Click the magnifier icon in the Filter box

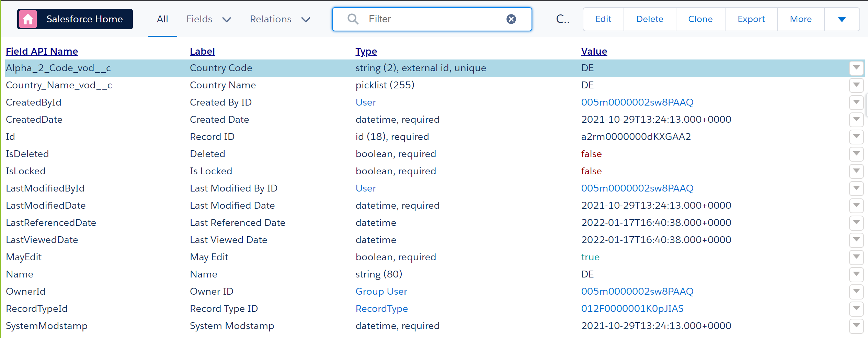pyautogui.click(x=353, y=19)
